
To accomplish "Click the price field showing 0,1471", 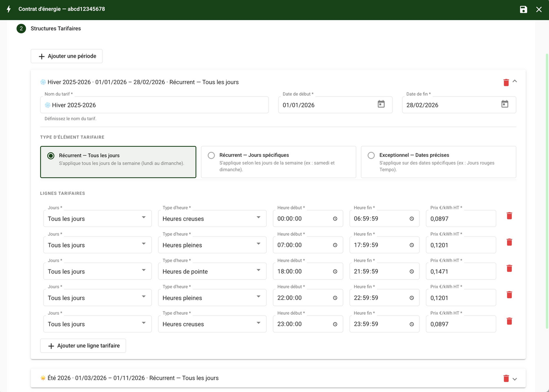I will click(x=461, y=271).
